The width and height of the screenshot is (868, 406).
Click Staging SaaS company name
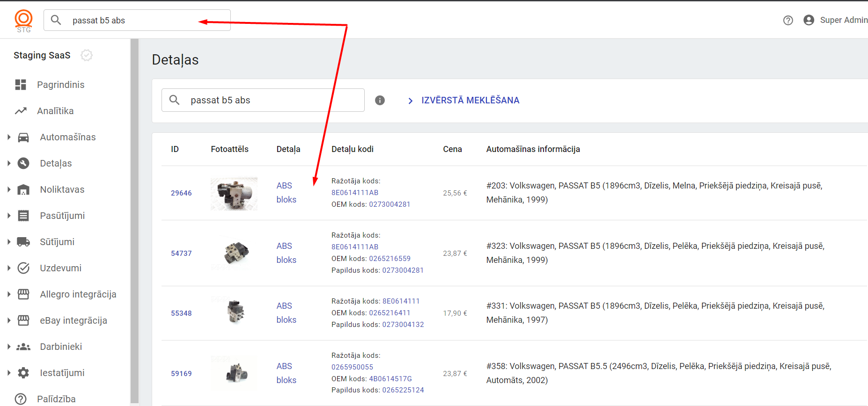[x=42, y=55]
